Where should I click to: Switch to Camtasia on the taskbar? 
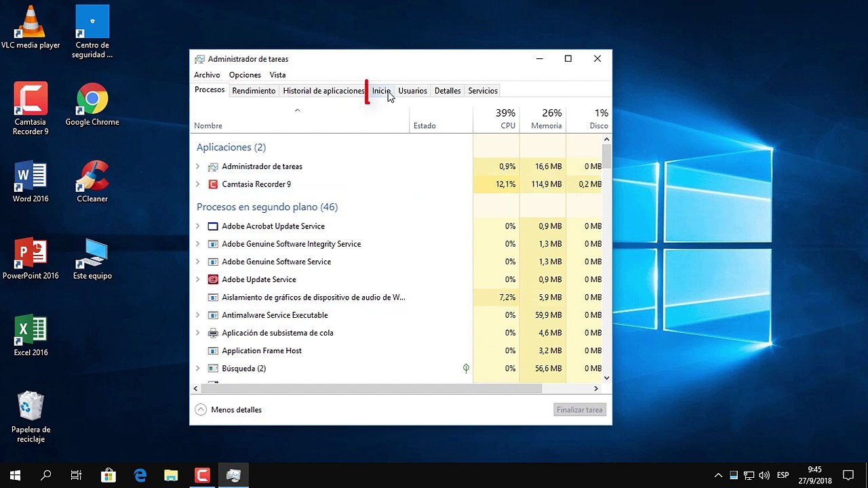pos(202,475)
